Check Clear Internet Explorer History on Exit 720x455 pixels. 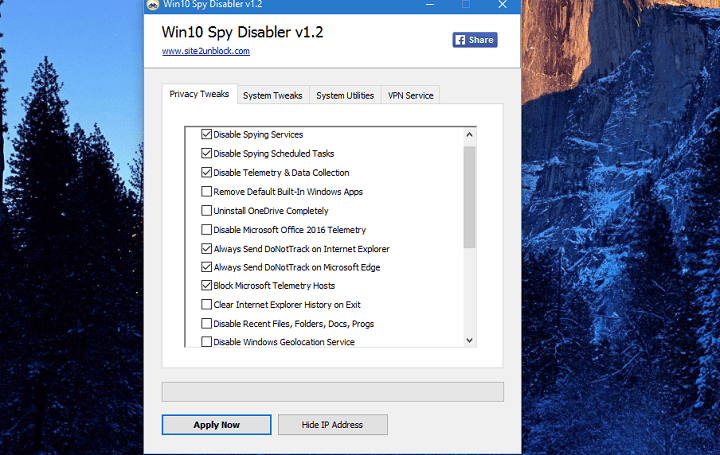pos(207,304)
